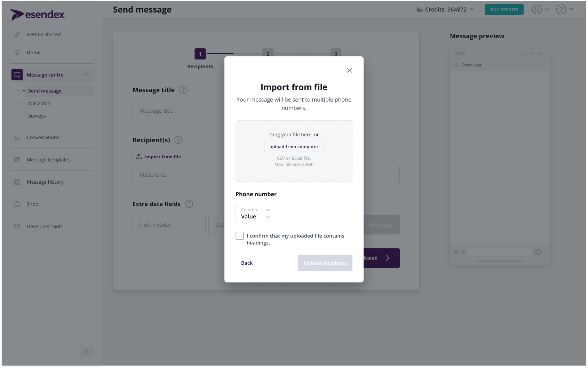Viewport: 588px width, 368px height.
Task: Close the Import from file dialog
Action: (349, 70)
